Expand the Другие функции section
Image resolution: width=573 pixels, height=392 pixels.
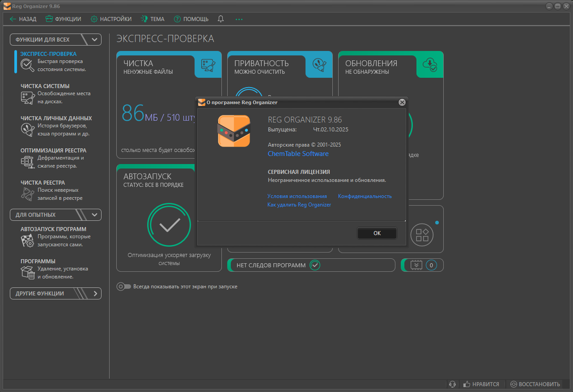point(95,294)
